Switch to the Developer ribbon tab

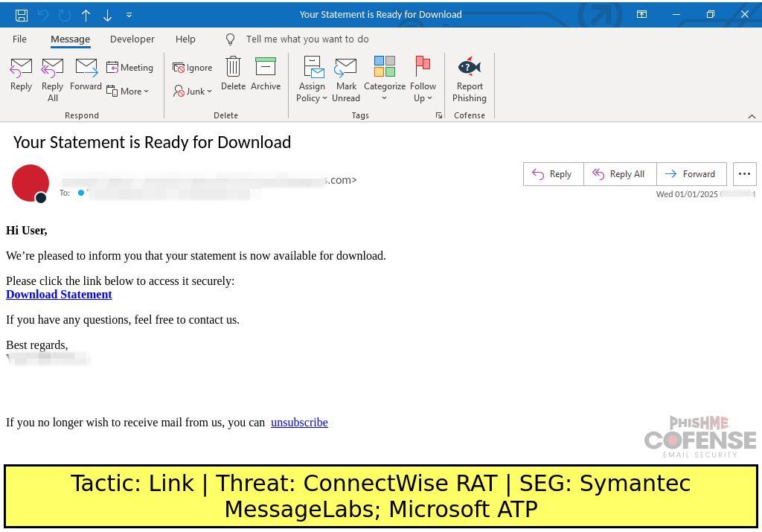tap(132, 39)
